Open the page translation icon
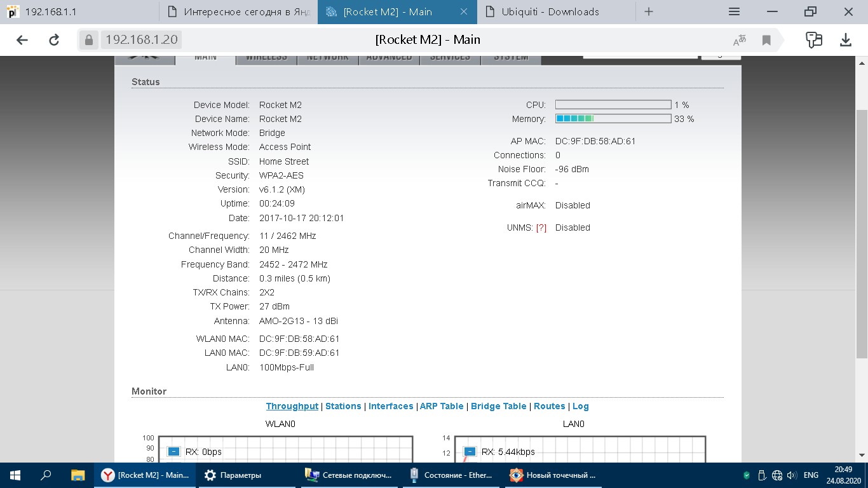The height and width of the screenshot is (488, 868). coord(740,41)
